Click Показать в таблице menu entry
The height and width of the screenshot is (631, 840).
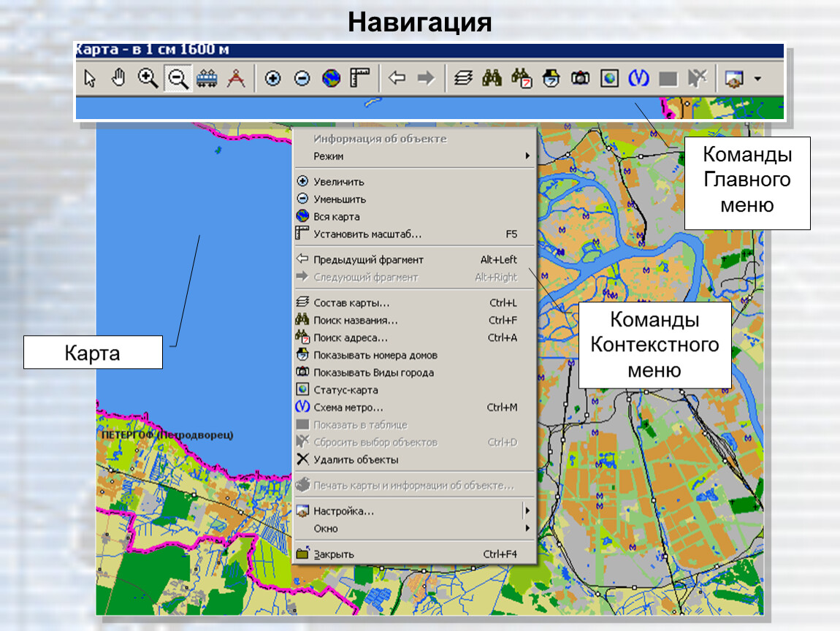[415, 425]
